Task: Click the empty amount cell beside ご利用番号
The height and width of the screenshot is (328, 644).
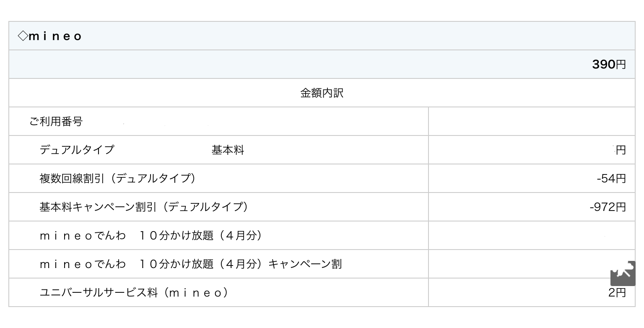Action: pyautogui.click(x=531, y=122)
